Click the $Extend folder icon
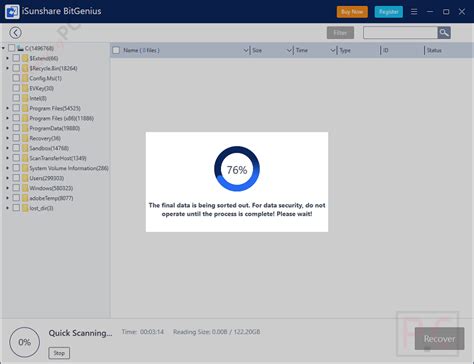Screen dimensions: 474x364 pyautogui.click(x=25, y=58)
